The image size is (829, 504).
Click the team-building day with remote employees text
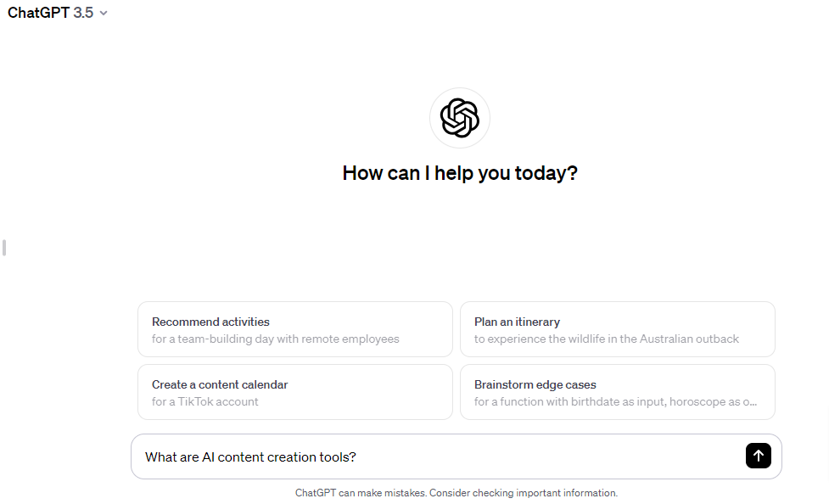[x=275, y=339]
